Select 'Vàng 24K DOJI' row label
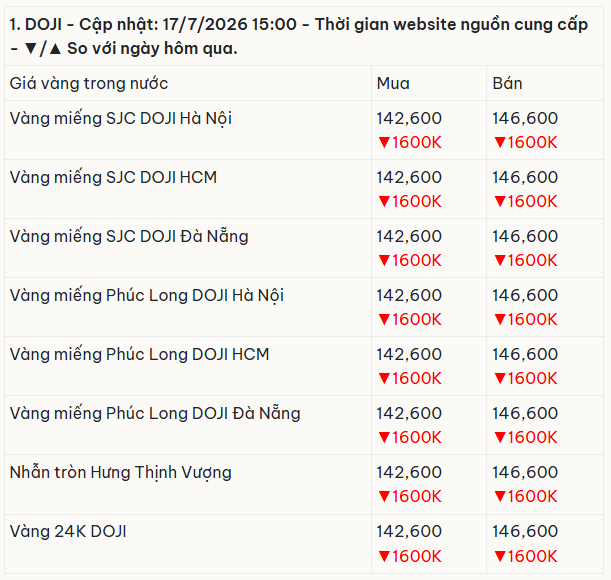The image size is (611, 580). 68,532
